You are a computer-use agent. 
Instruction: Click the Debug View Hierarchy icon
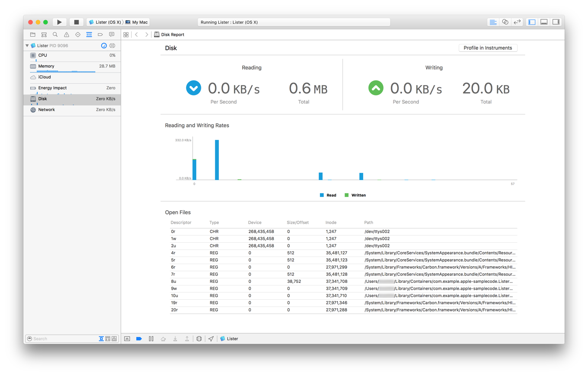coord(198,339)
